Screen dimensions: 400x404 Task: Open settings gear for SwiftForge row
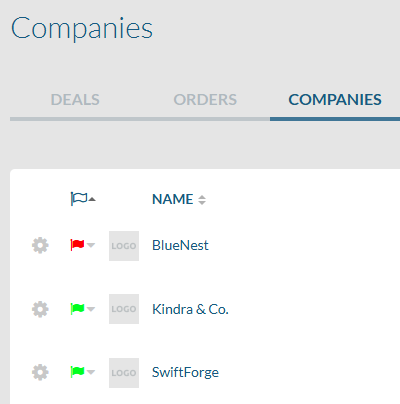40,372
